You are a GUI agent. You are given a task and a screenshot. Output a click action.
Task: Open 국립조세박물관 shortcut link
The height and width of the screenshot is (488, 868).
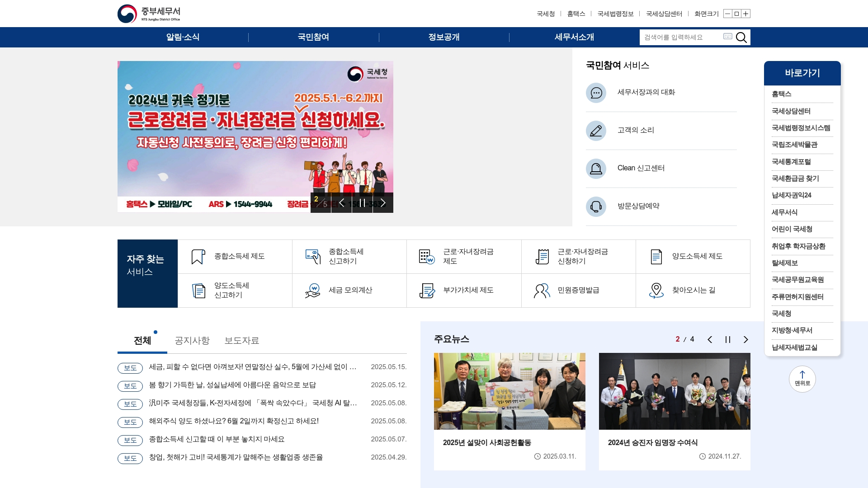(794, 145)
